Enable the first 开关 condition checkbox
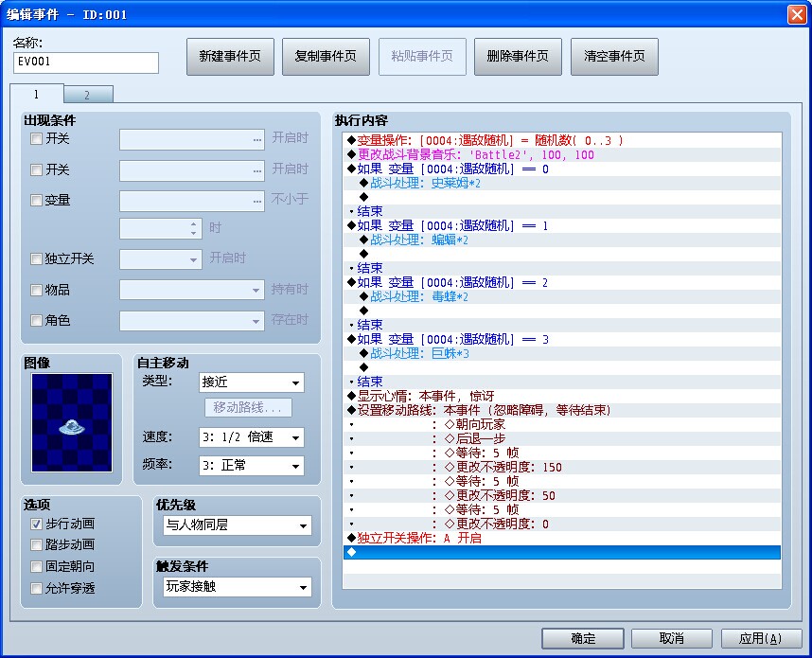 (x=36, y=139)
